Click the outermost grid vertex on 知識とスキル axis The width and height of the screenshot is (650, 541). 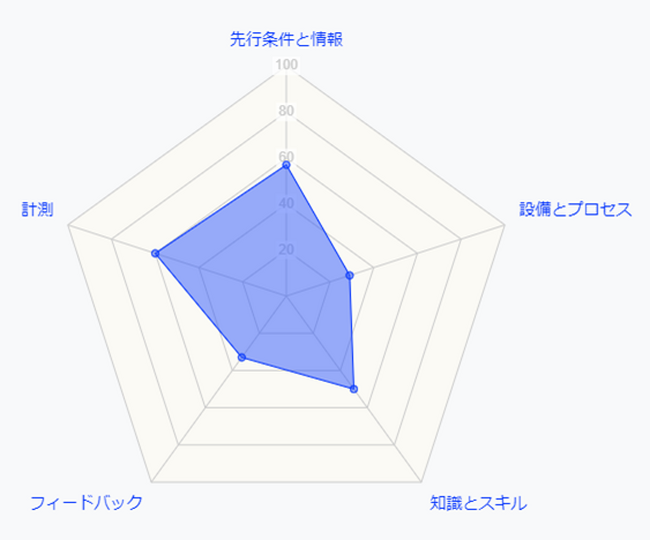tap(421, 481)
